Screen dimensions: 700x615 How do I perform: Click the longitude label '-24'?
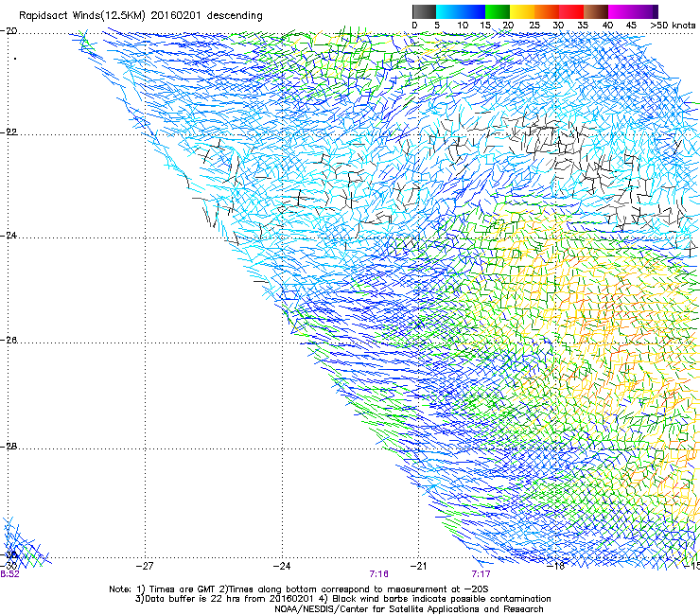pos(282,567)
